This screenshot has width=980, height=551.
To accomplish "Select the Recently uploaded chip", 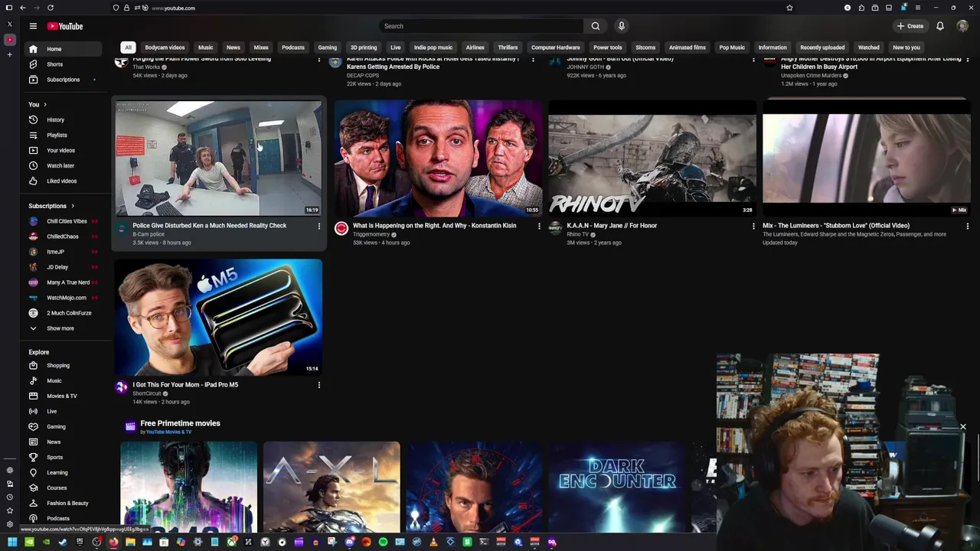I will tap(822, 47).
